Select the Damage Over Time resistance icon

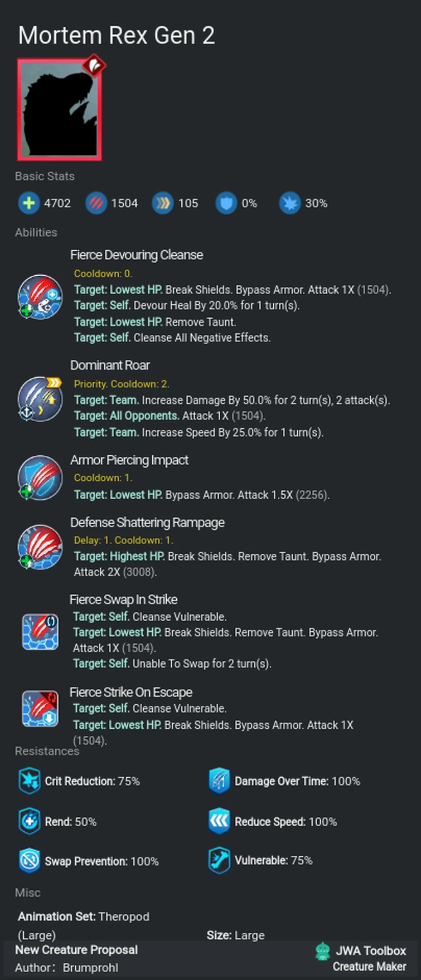tap(220, 781)
